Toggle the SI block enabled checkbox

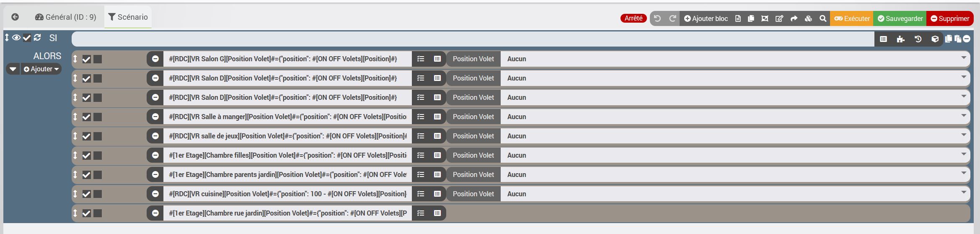[x=27, y=38]
